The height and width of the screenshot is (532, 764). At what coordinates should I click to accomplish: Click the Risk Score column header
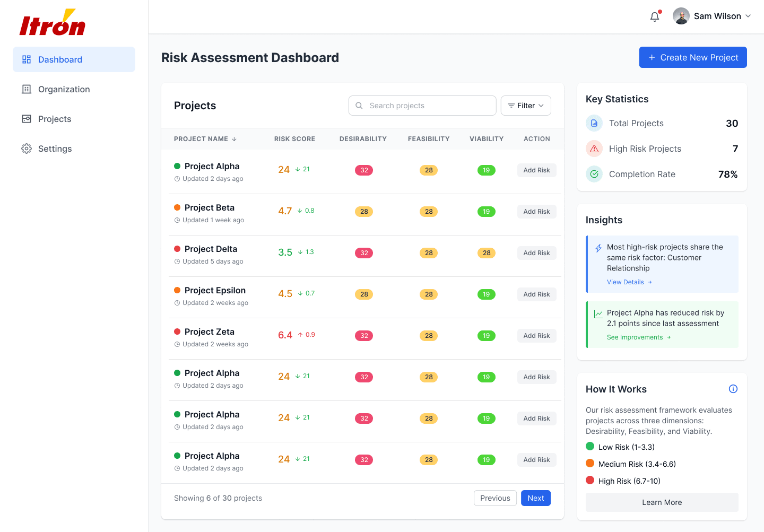(294, 139)
